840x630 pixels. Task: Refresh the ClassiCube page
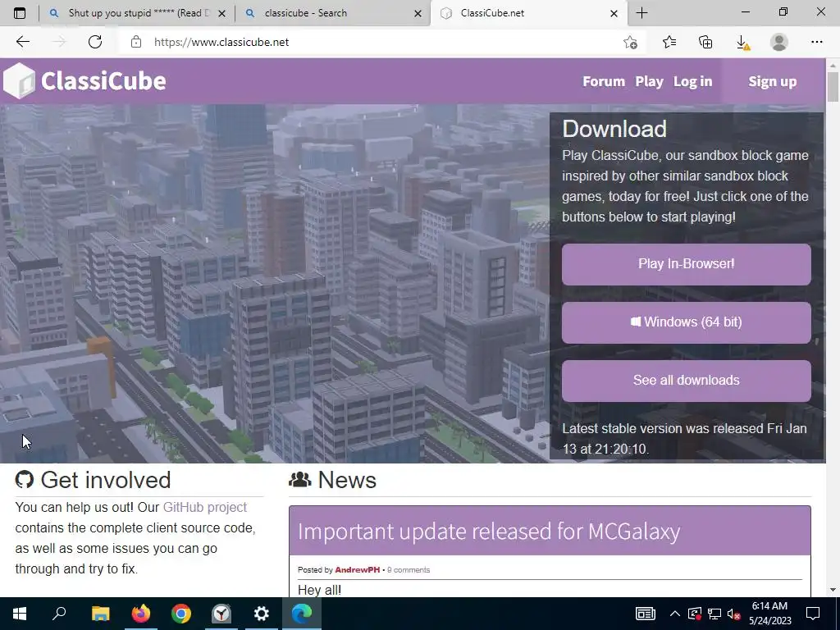(x=95, y=42)
